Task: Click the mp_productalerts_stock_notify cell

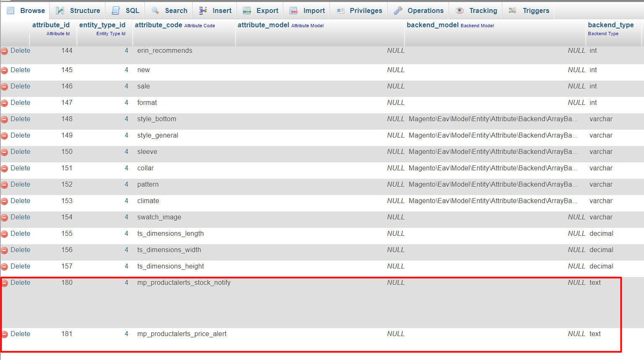Action: [184, 282]
